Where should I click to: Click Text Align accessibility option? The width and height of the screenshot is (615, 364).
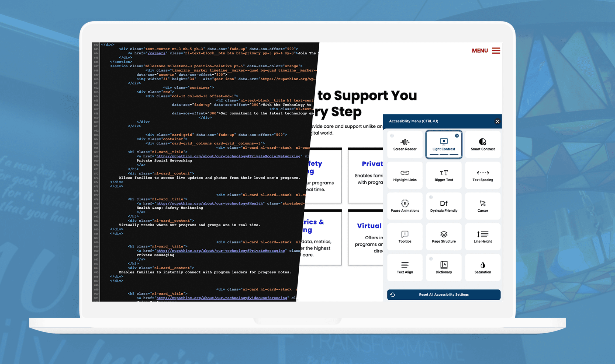404,267
